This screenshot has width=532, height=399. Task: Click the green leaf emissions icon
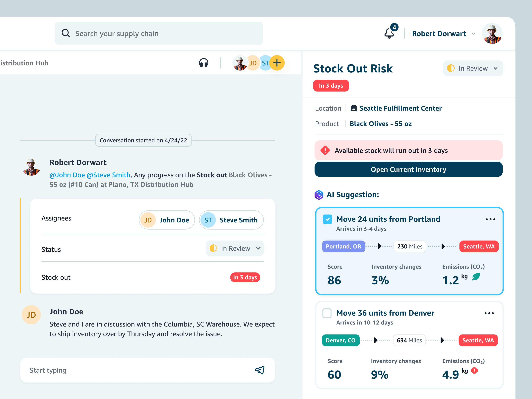pyautogui.click(x=476, y=277)
